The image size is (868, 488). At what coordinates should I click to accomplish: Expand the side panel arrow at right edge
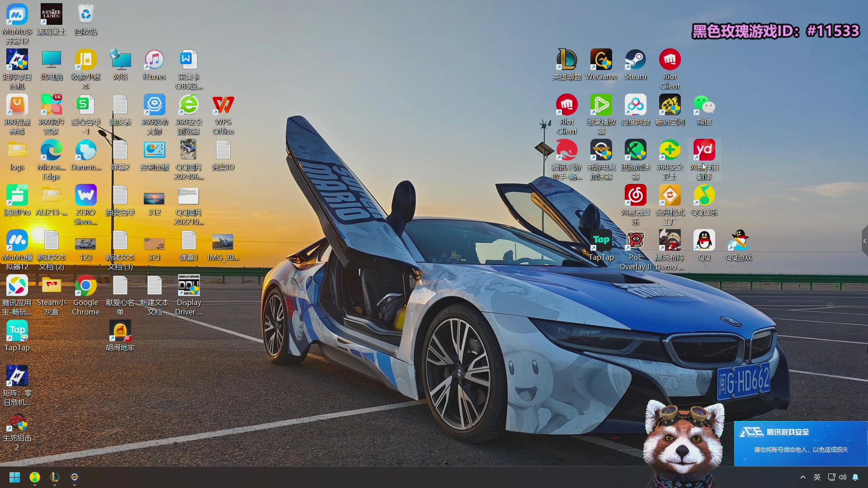point(864,241)
